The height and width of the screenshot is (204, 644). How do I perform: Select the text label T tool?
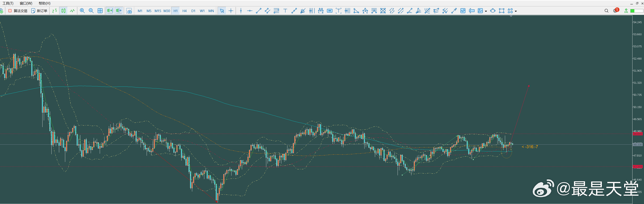point(285,11)
